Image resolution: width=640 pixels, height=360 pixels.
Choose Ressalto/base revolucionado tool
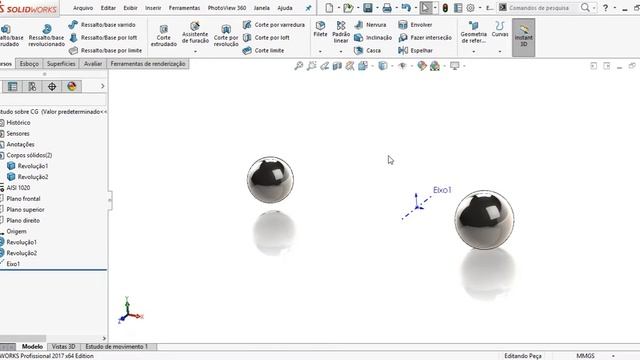(47, 36)
